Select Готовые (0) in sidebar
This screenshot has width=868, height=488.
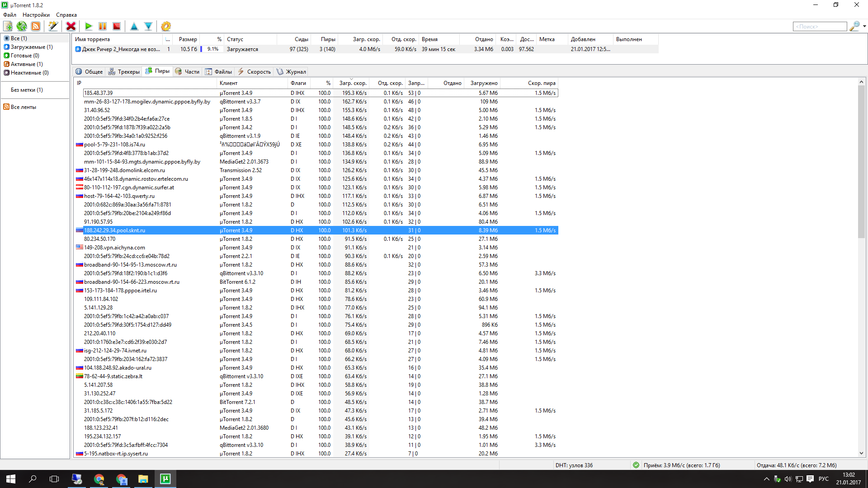point(24,56)
